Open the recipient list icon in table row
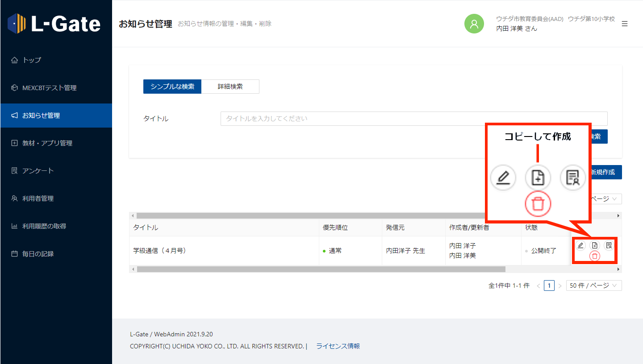643x364 pixels. click(x=609, y=245)
